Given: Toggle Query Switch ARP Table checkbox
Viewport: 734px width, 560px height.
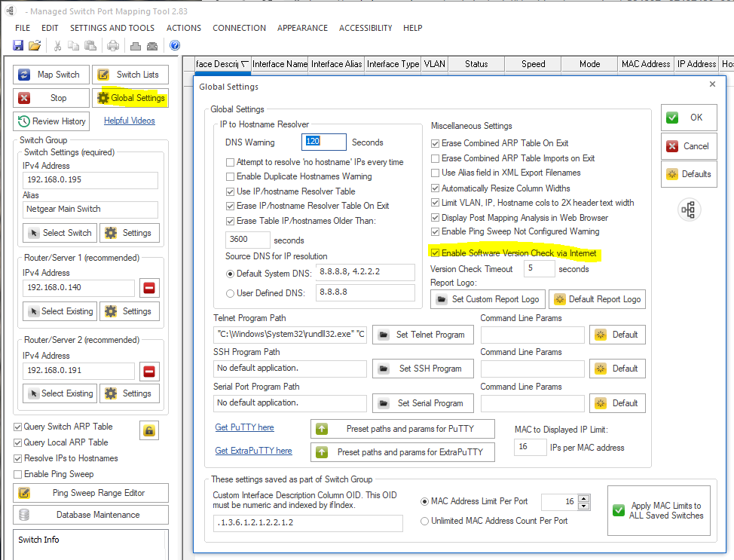Looking at the screenshot, I should [x=18, y=427].
